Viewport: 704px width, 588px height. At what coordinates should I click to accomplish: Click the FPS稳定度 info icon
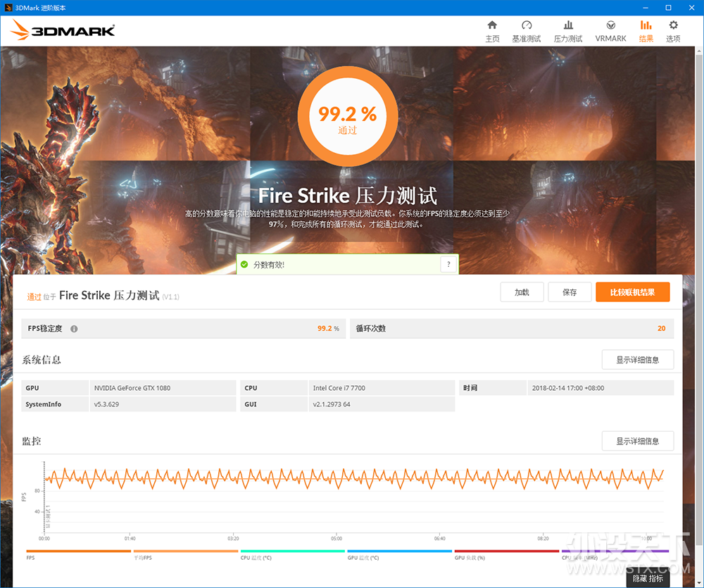[74, 329]
